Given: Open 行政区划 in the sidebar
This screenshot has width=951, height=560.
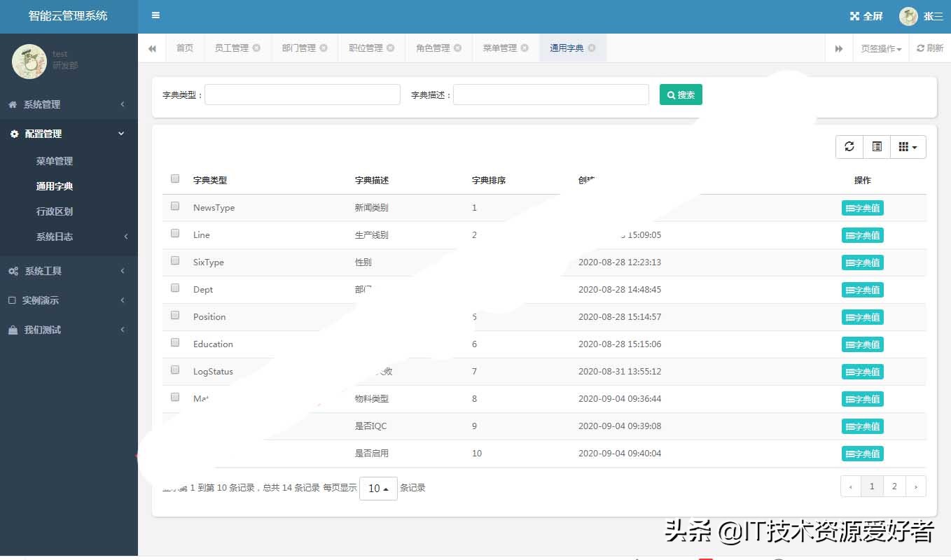Looking at the screenshot, I should coord(55,211).
